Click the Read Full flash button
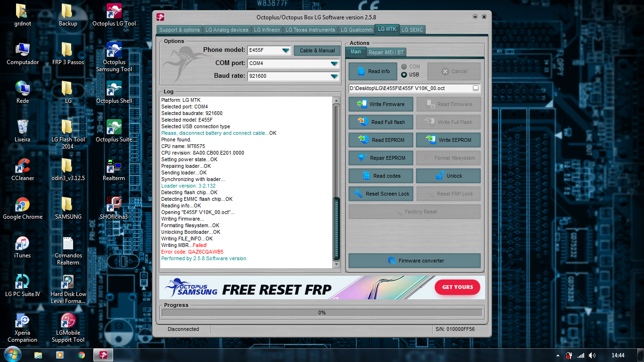The width and height of the screenshot is (644, 362). [x=381, y=122]
